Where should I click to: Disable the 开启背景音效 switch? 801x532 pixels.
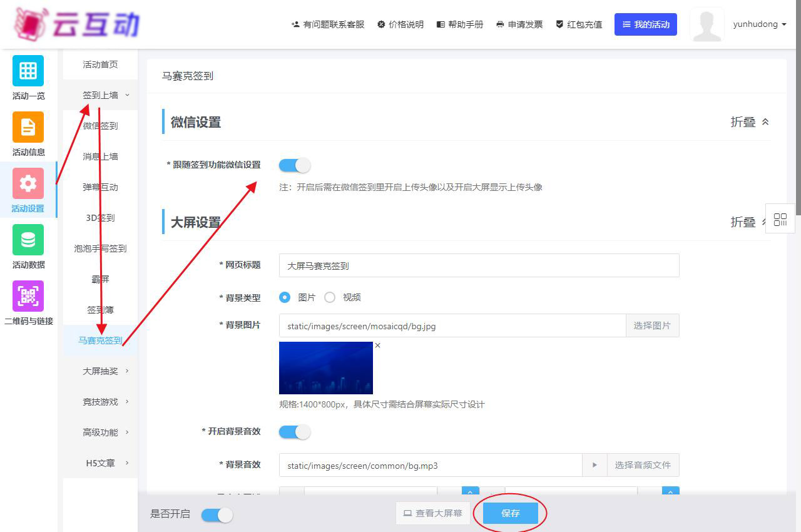(x=294, y=432)
